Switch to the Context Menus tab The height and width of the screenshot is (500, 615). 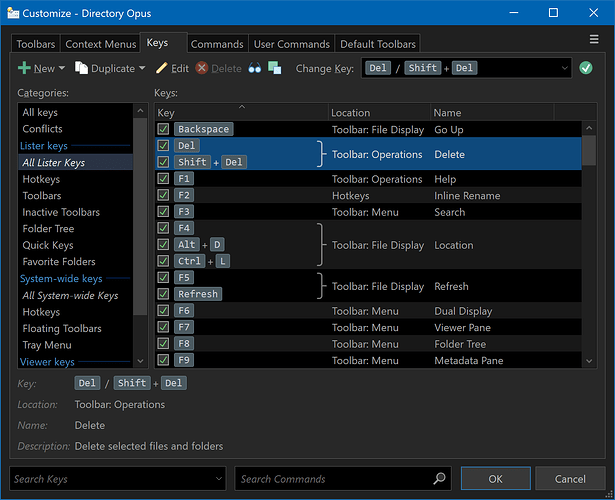[x=100, y=44]
